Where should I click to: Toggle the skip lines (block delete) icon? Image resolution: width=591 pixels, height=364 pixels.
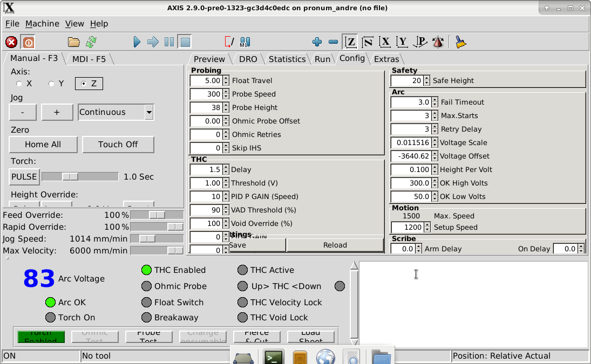[x=229, y=42]
